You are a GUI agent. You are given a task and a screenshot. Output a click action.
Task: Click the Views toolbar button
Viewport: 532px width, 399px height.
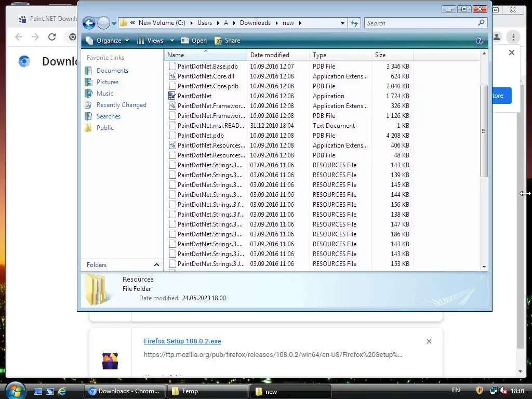point(150,41)
